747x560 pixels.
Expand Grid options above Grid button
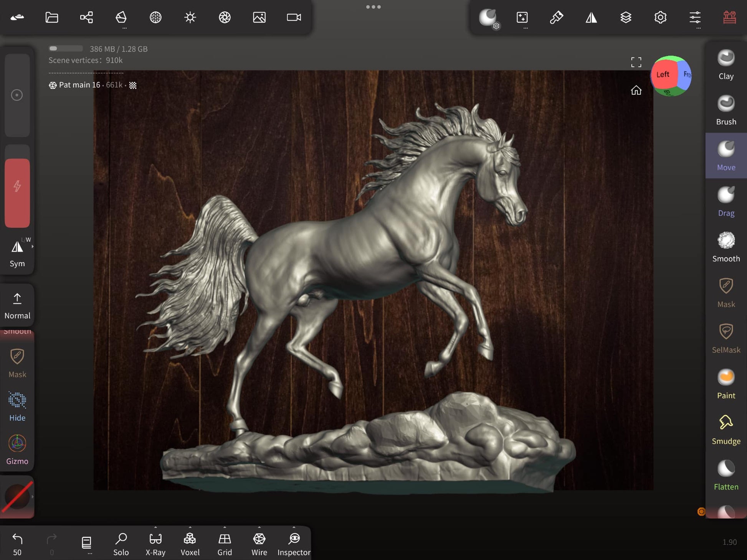pyautogui.click(x=225, y=527)
